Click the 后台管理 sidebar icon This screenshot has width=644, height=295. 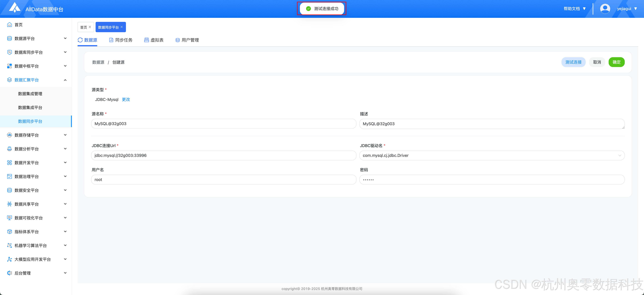pos(9,273)
